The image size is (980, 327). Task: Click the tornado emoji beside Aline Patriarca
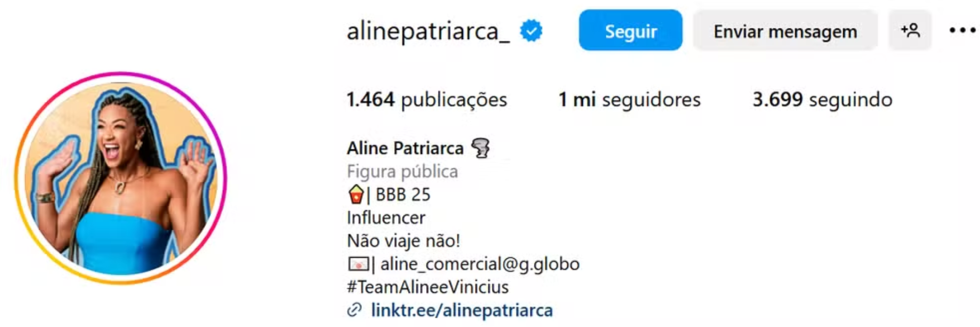point(481,148)
